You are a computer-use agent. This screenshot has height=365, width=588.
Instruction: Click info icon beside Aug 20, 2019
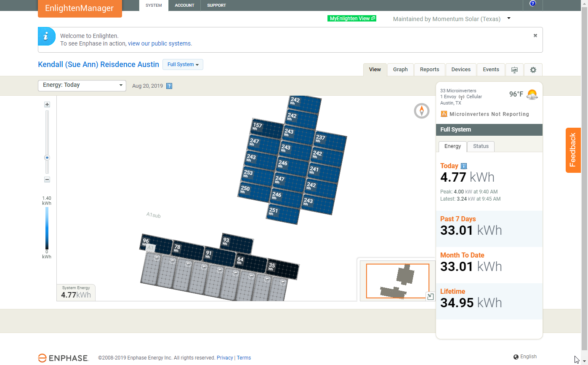pos(169,86)
